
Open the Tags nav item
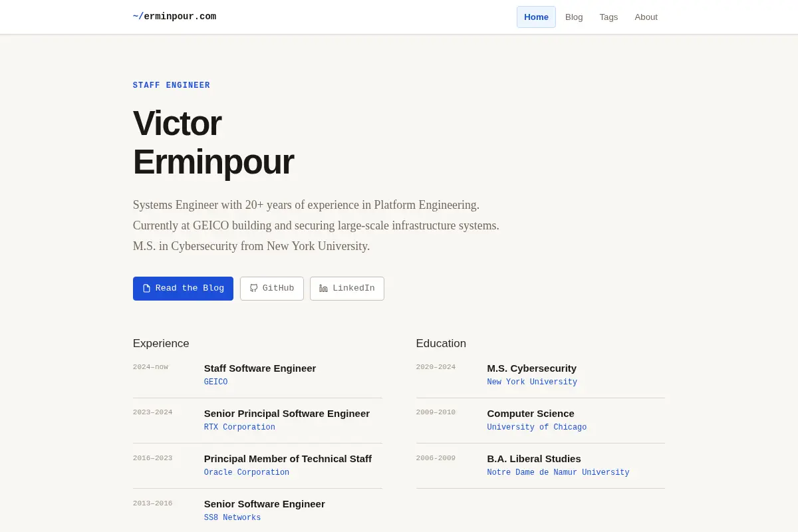click(x=608, y=17)
